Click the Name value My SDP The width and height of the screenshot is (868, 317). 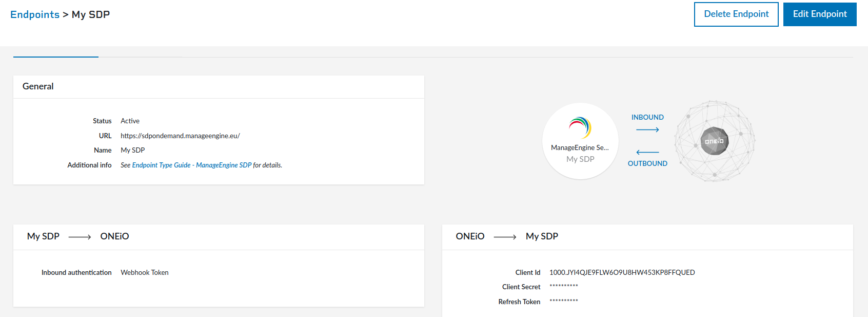point(133,150)
